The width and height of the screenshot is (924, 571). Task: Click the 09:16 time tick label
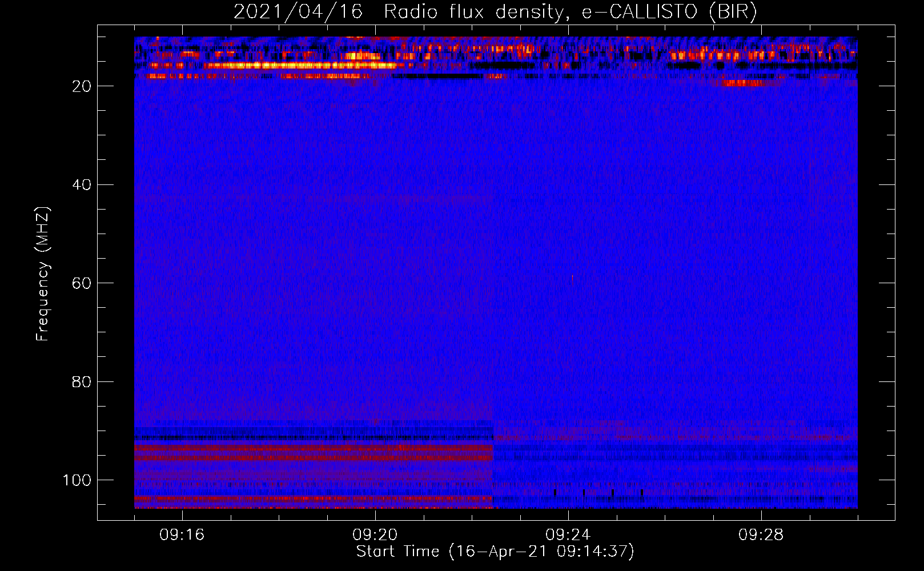(182, 535)
